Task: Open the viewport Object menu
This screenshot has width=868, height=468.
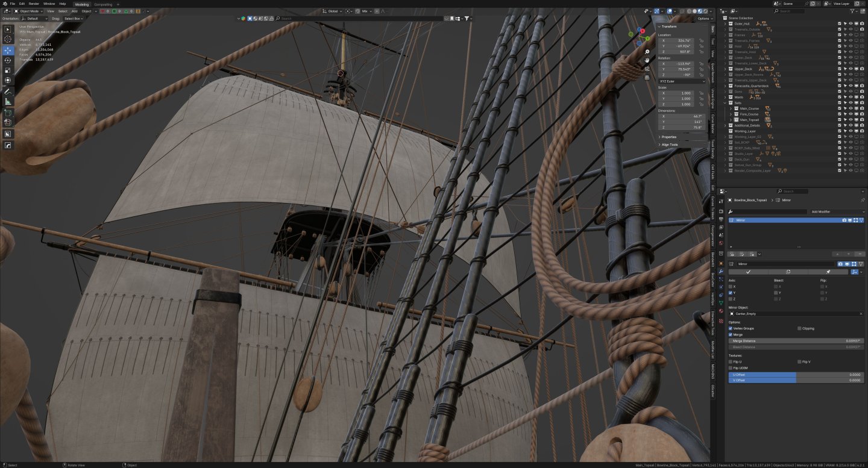Action: pyautogui.click(x=86, y=11)
